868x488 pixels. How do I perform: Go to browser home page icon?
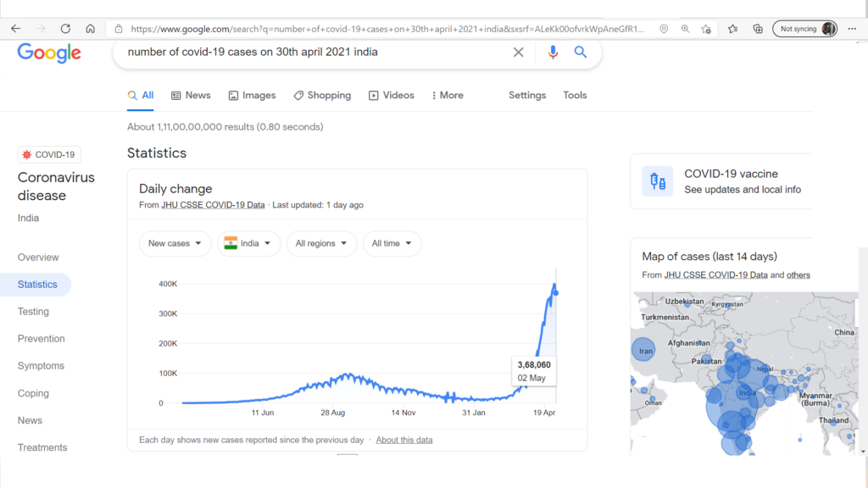90,29
